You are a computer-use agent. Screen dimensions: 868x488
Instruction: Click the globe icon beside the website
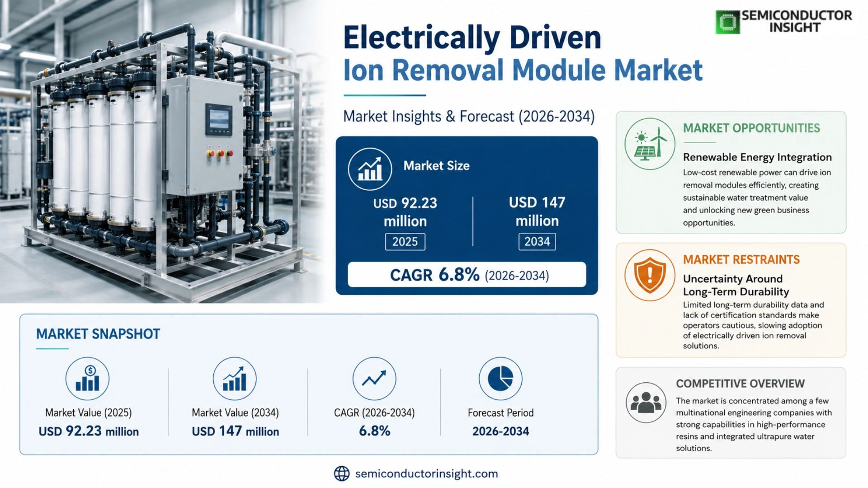342,474
